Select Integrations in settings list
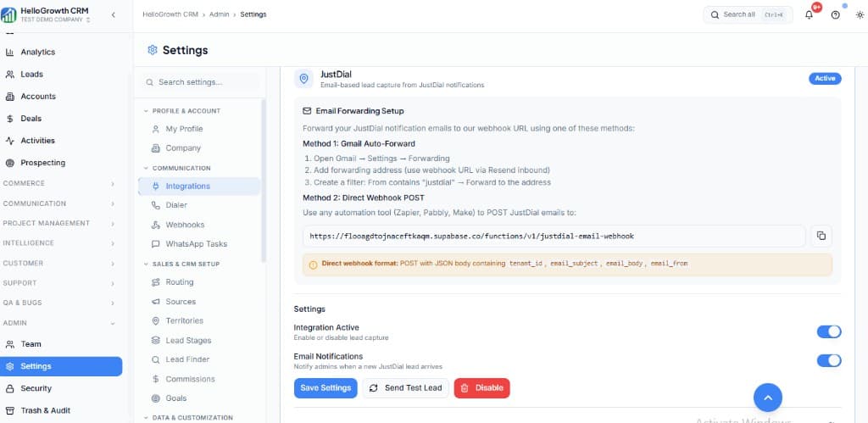Image resolution: width=868 pixels, height=423 pixels. point(198,186)
